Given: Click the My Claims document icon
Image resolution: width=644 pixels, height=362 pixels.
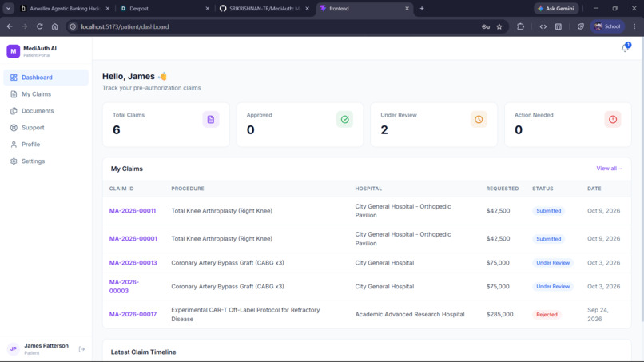Looking at the screenshot, I should (x=14, y=94).
